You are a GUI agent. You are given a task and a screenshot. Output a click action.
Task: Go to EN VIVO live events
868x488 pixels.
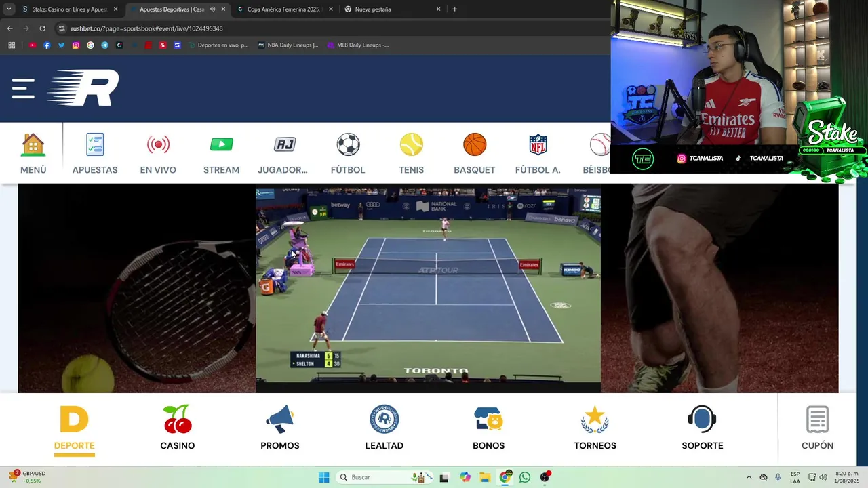(x=158, y=154)
